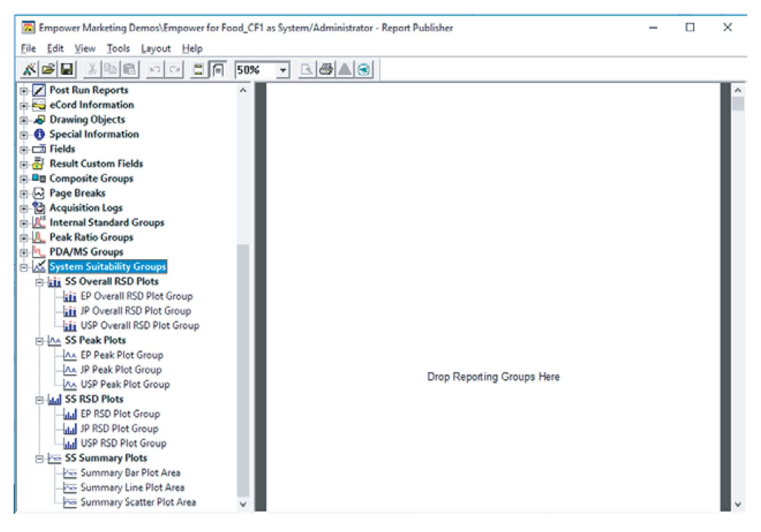Open the Layout menu
The height and width of the screenshot is (532, 761).
156,48
